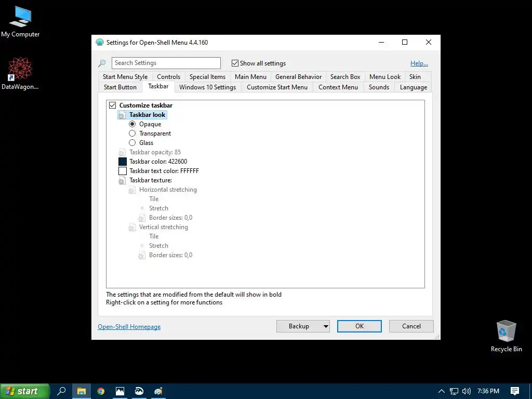The height and width of the screenshot is (399, 532).
Task: Open the Customize Start Menu tab
Action: click(x=277, y=87)
